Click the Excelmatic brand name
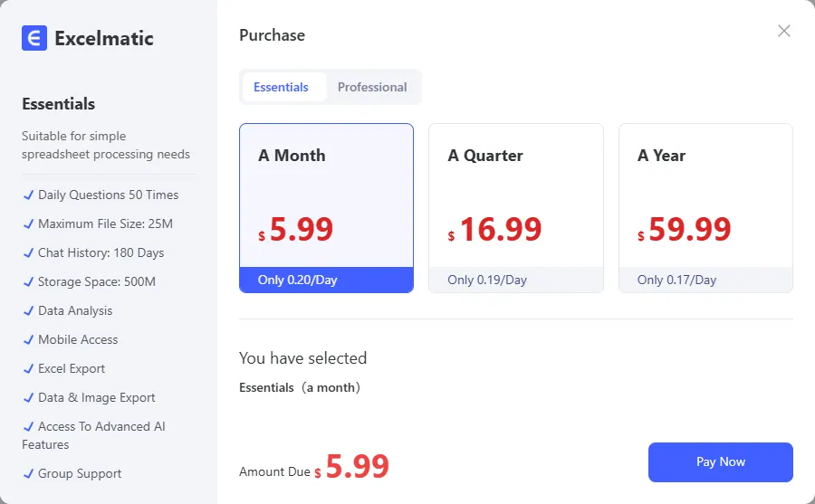The width and height of the screenshot is (815, 504). tap(104, 38)
